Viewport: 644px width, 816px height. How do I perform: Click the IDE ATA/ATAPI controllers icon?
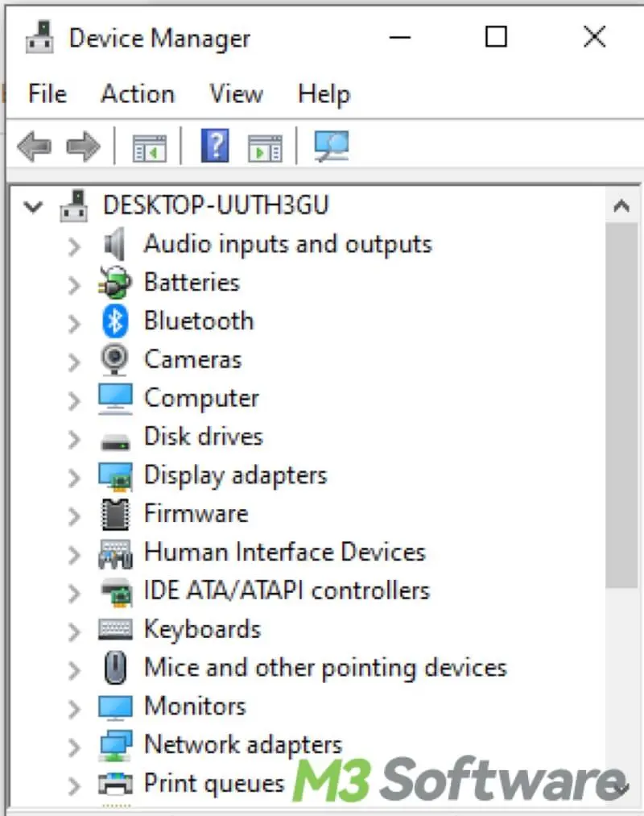116,592
